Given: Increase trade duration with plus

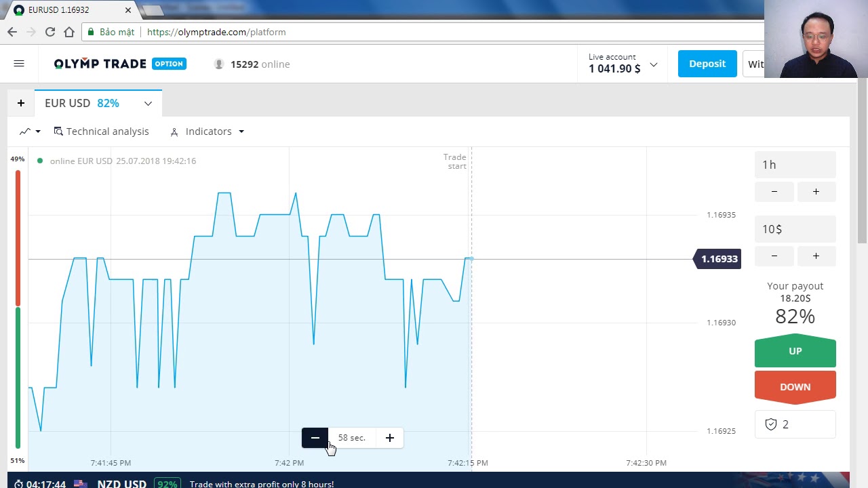Looking at the screenshot, I should [x=816, y=192].
